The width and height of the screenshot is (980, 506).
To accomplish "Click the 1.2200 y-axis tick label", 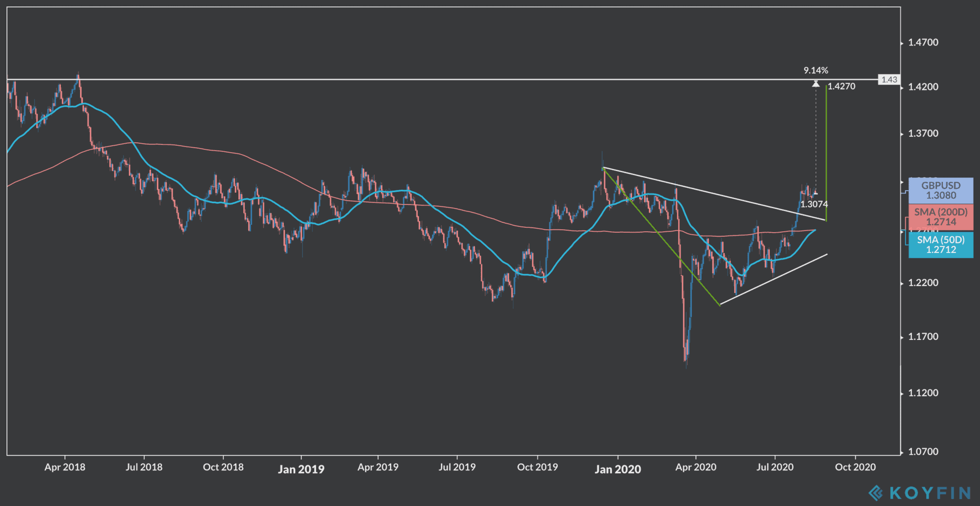I will click(x=923, y=283).
